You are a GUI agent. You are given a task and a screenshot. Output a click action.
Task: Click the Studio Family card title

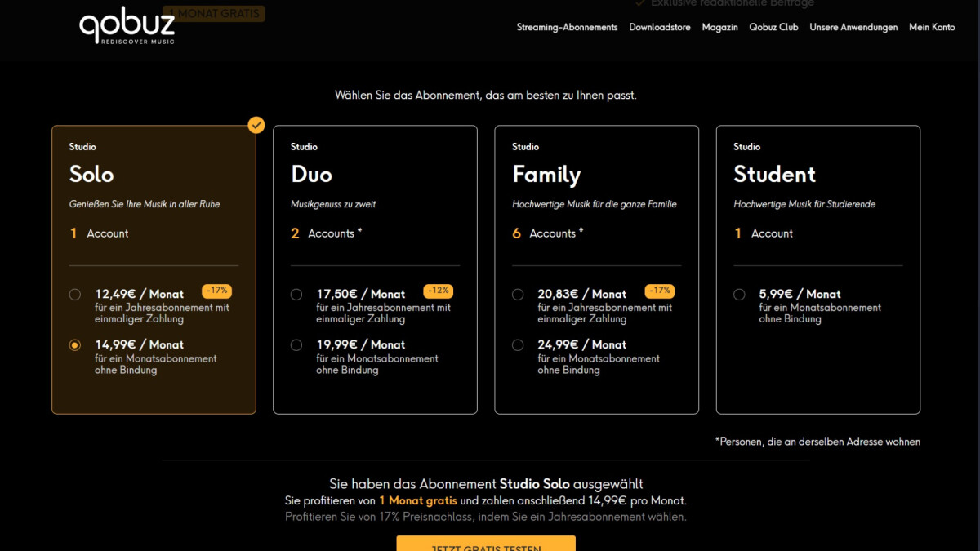point(546,175)
